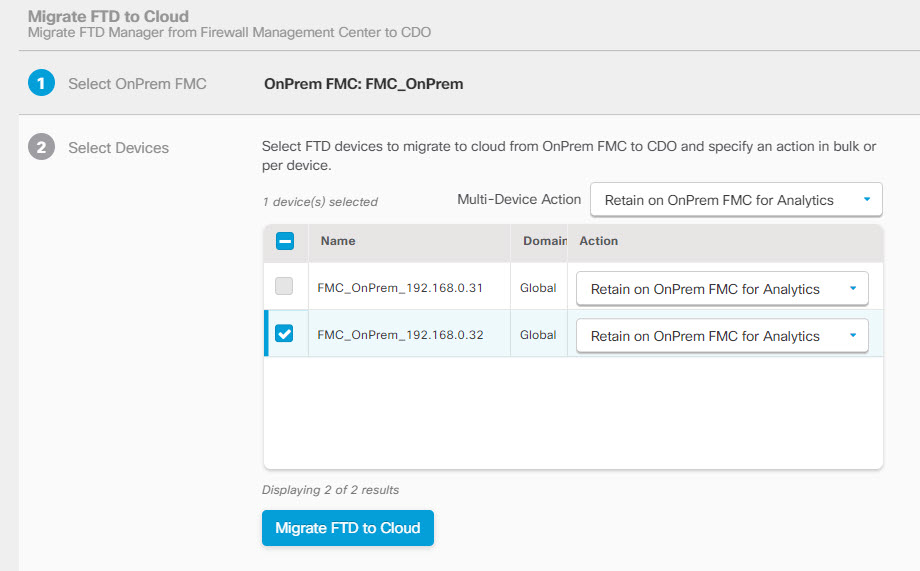Click the OnPrem FMC: FMC_OnPrem summary text

point(363,84)
